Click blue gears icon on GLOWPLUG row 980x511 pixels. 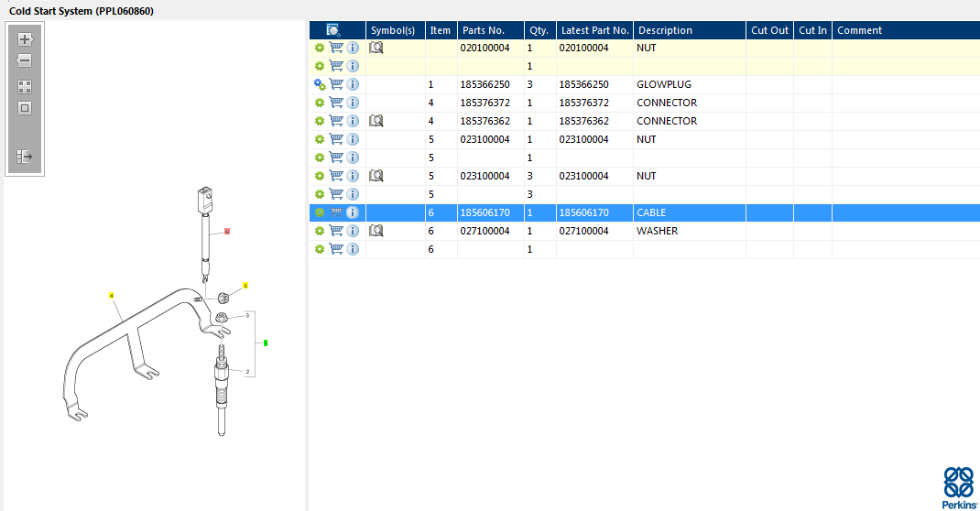coord(320,84)
